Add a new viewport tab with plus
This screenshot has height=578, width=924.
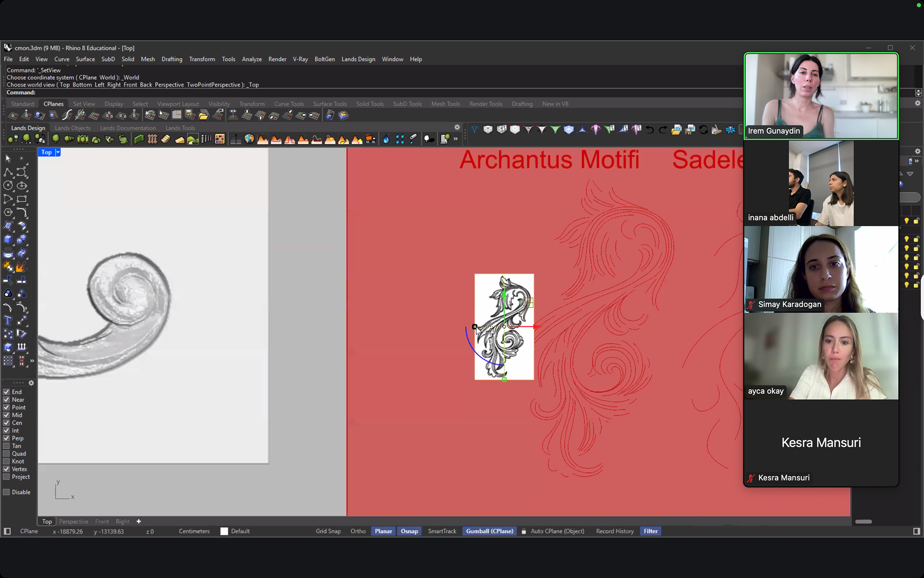(x=139, y=521)
